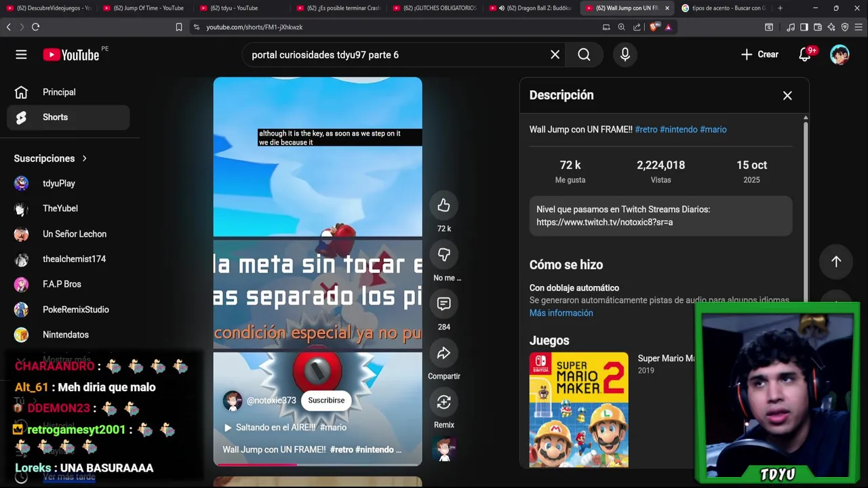This screenshot has height=488, width=868.
Task: Close the Wall Jump con UN FRAME tab
Action: tap(667, 8)
